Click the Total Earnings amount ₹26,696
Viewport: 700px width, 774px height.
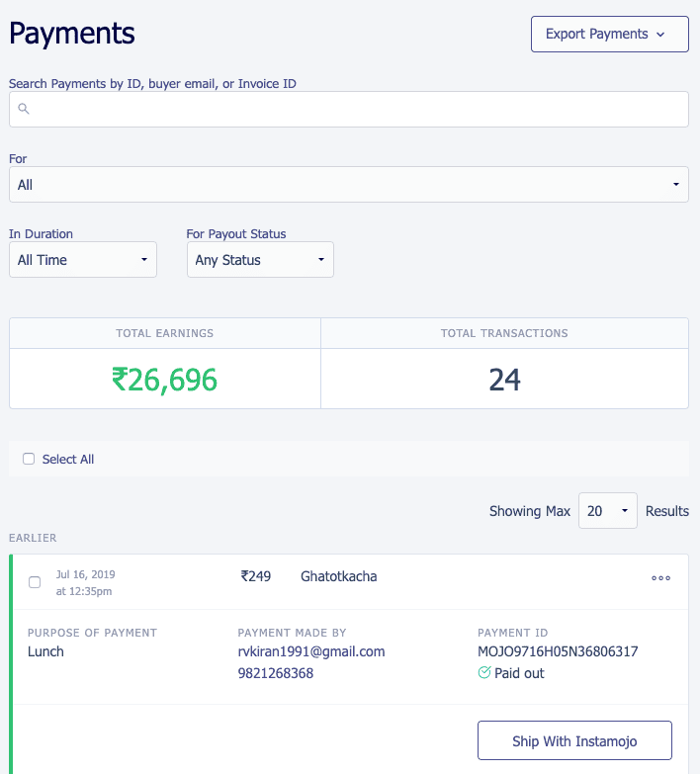(x=164, y=380)
